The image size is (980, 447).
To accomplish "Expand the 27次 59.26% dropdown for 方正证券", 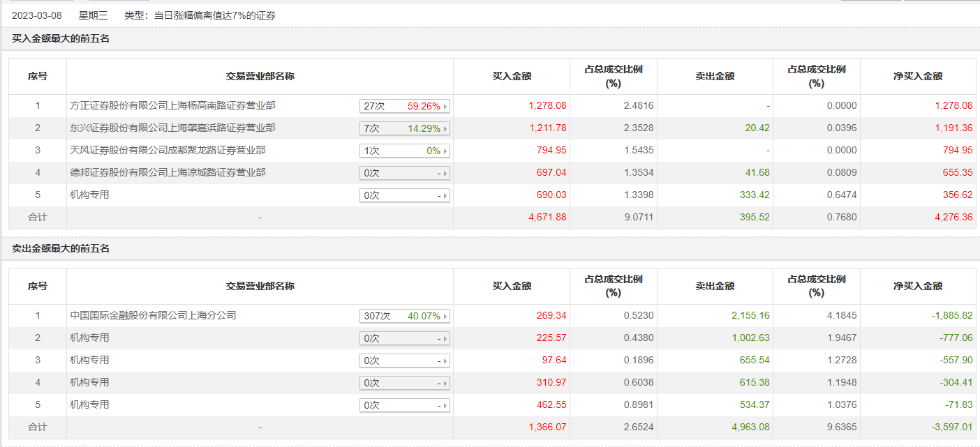I will pyautogui.click(x=405, y=107).
